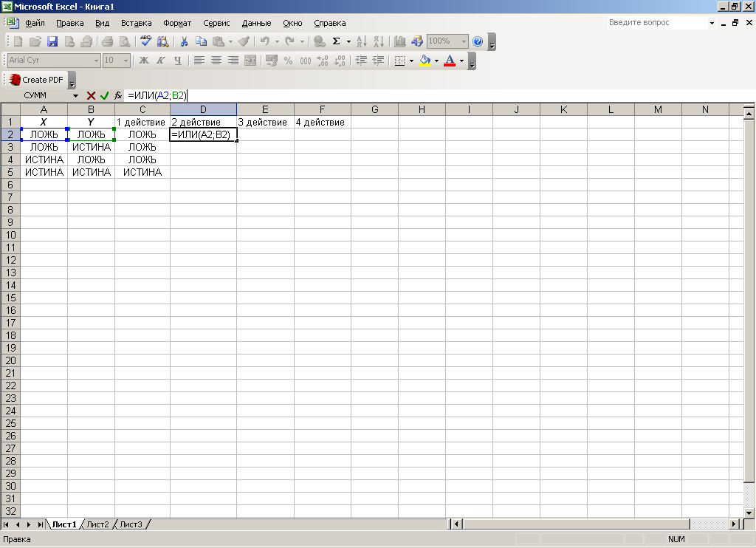Select the '3 действие' header cell
The height and width of the screenshot is (548, 756).
click(265, 122)
